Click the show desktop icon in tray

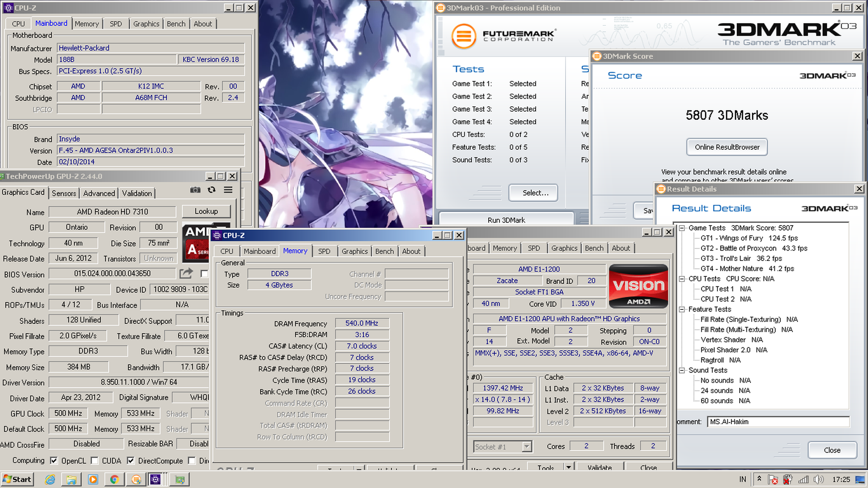860,479
